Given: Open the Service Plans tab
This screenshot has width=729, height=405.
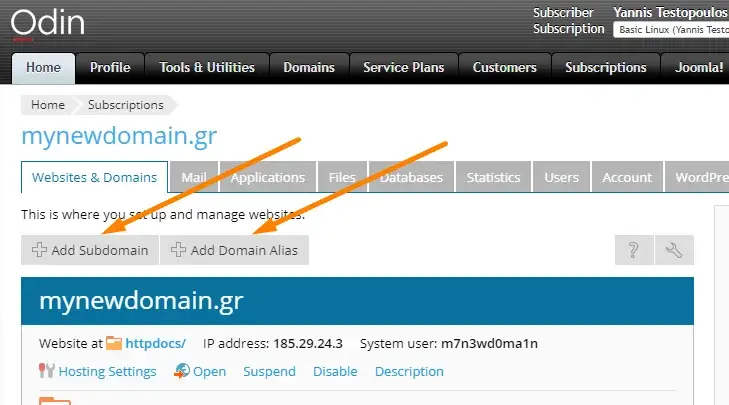Looking at the screenshot, I should click(404, 68).
